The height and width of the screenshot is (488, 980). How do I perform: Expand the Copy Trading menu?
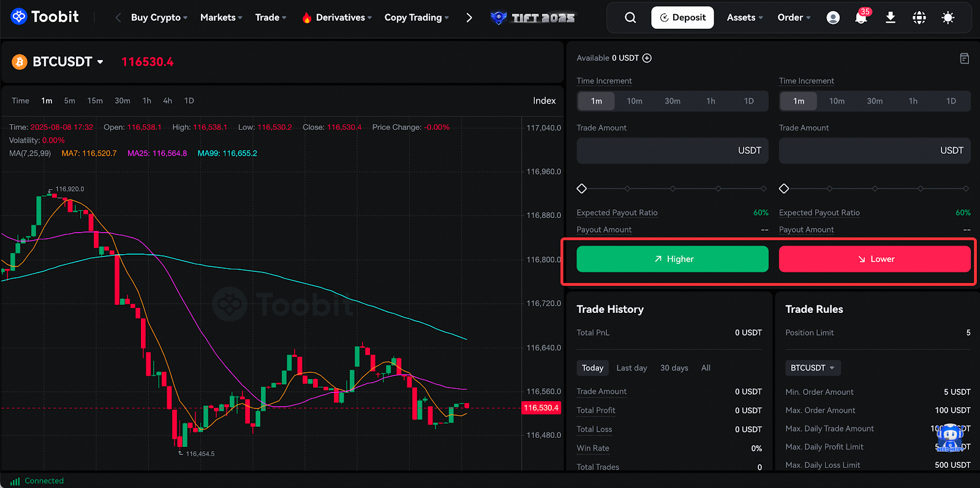(x=417, y=18)
